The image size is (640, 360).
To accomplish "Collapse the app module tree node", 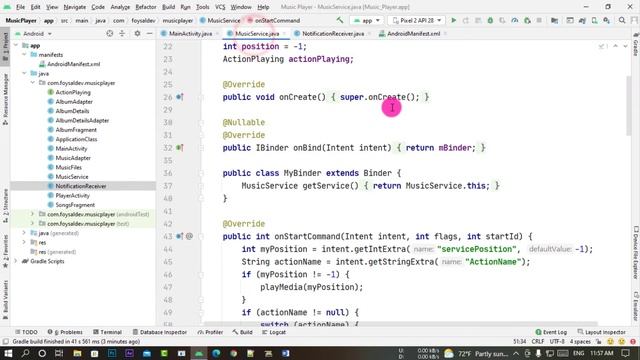I will tap(16, 45).
